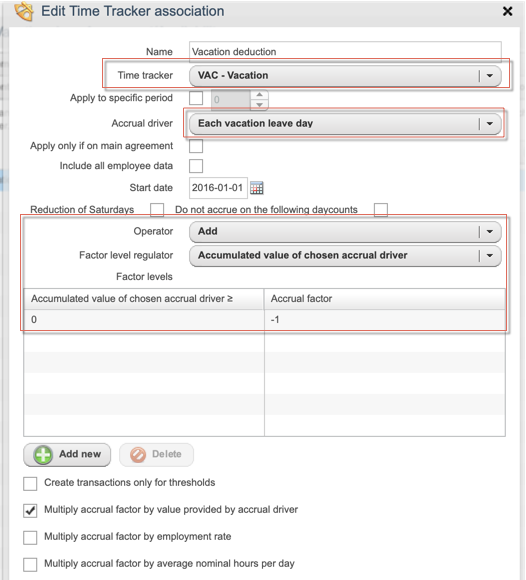Click the Name field with Vacation deduction
This screenshot has height=580, width=526.
(345, 52)
